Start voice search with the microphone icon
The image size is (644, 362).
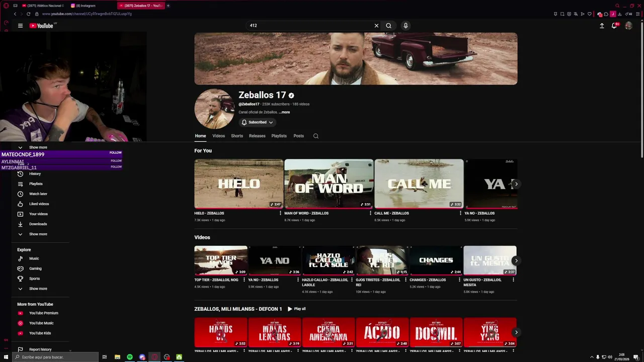(406, 26)
